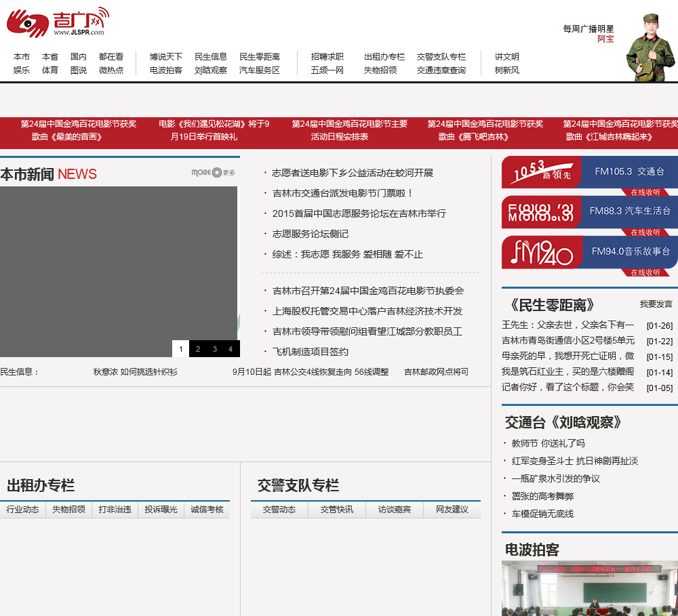This screenshot has height=616, width=678.
Task: Open the 都在看 navigation item
Action: (x=111, y=57)
